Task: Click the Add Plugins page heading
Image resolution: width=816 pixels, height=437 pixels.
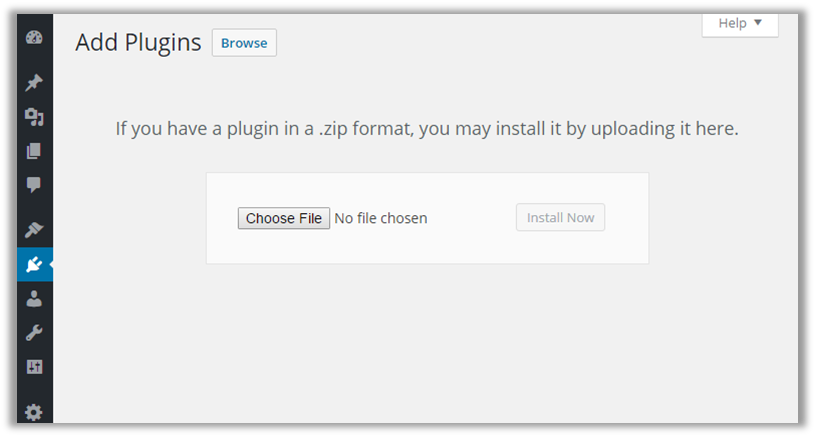Action: pyautogui.click(x=138, y=43)
